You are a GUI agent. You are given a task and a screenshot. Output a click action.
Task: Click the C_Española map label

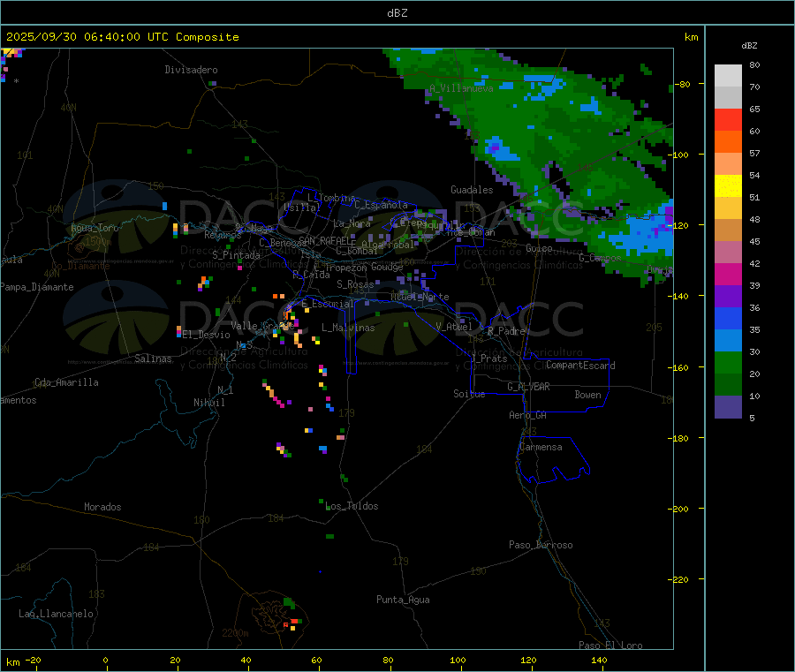[381, 205]
